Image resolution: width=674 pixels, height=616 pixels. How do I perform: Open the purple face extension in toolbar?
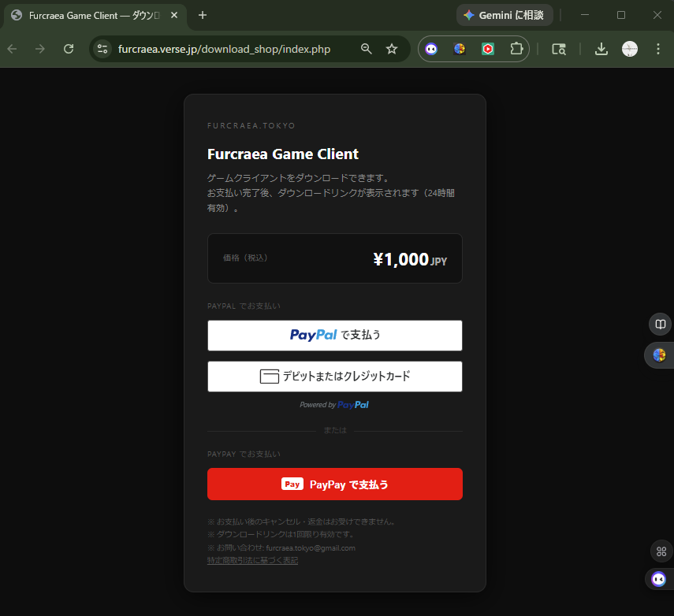(x=431, y=49)
